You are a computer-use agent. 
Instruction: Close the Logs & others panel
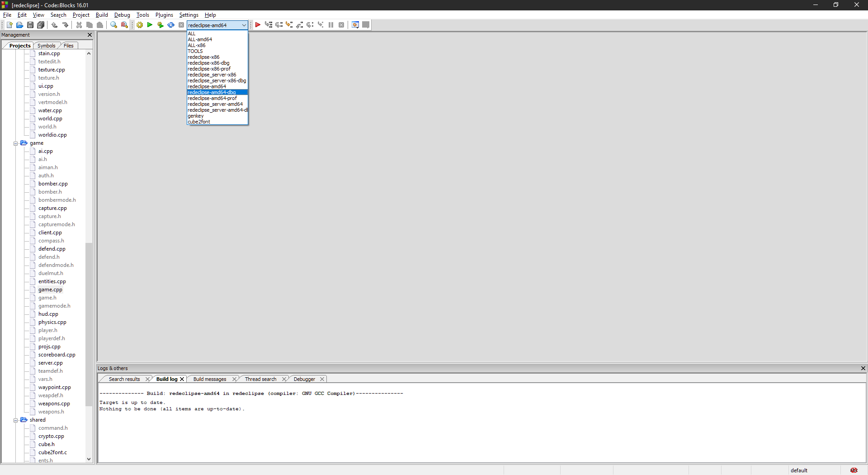(863, 368)
